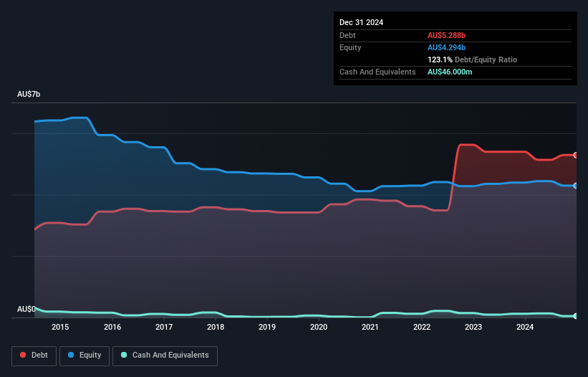
Task: Click the AU$7b y-axis label
Action: 29,94
